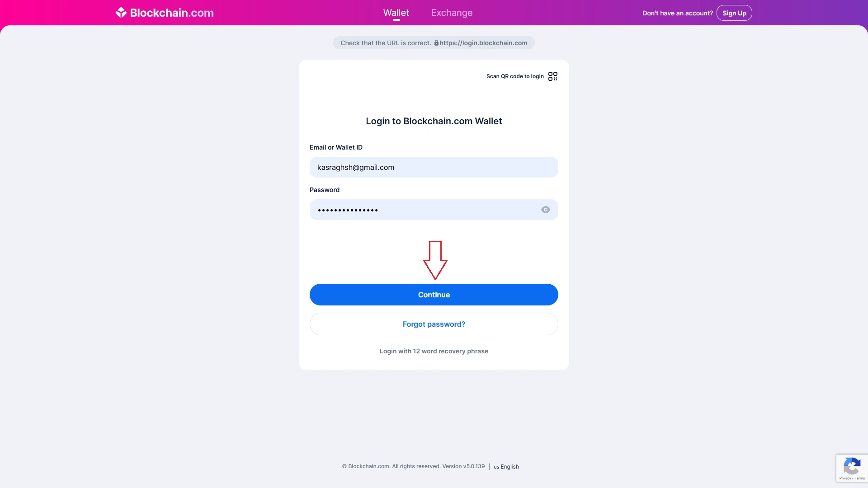
Task: Click the Blockchain.com diamond logo icon
Action: (x=121, y=13)
